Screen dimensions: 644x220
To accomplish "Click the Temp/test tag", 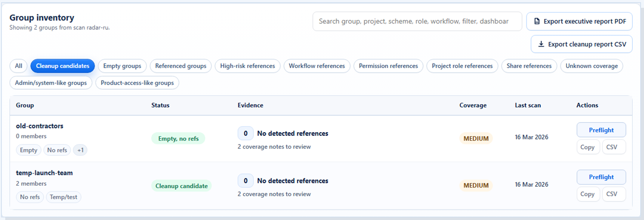I will 63,197.
